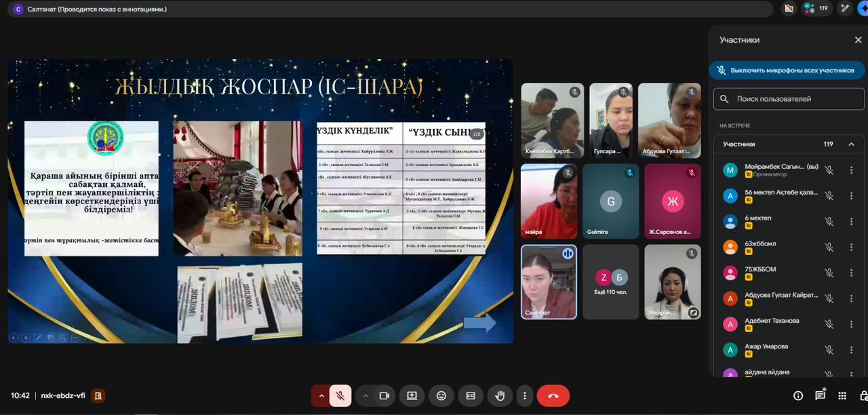This screenshot has height=415, width=868.
Task: Click Выключить микрофоны всех участников button
Action: (x=787, y=70)
